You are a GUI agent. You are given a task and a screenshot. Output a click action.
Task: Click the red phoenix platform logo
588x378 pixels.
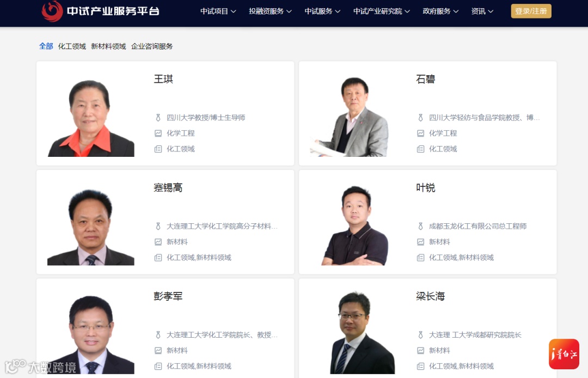tap(52, 11)
